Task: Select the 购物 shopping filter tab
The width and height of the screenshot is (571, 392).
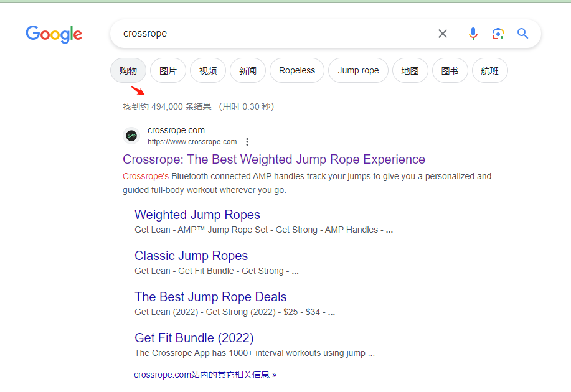Action: click(x=128, y=71)
